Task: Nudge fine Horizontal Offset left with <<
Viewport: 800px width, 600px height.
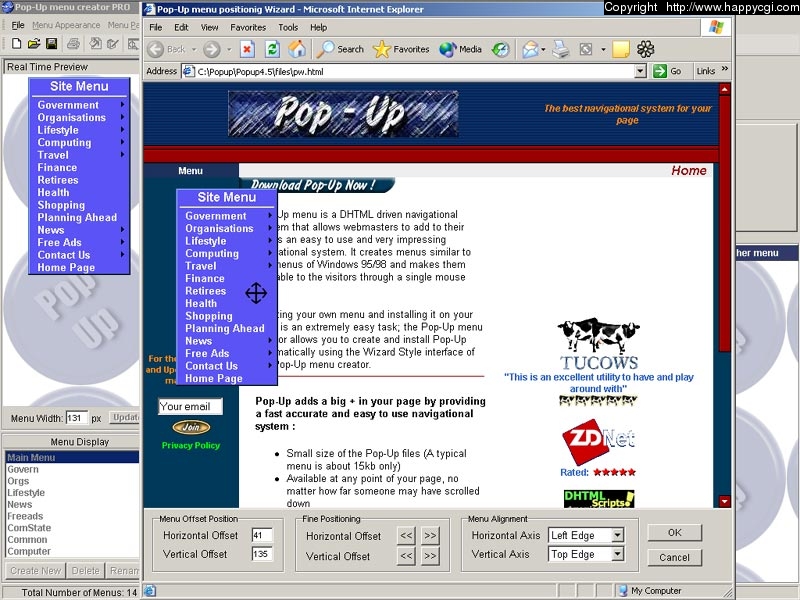Action: [x=406, y=536]
